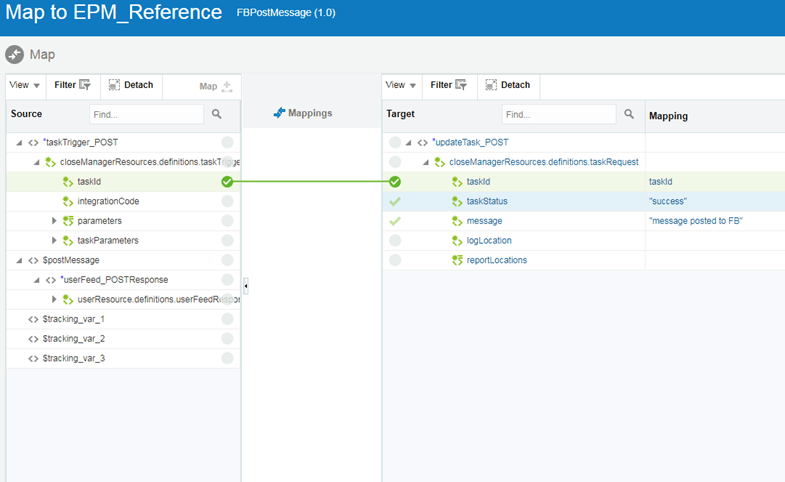Click checkmark beside target taskStatus
The image size is (785, 482).
395,201
